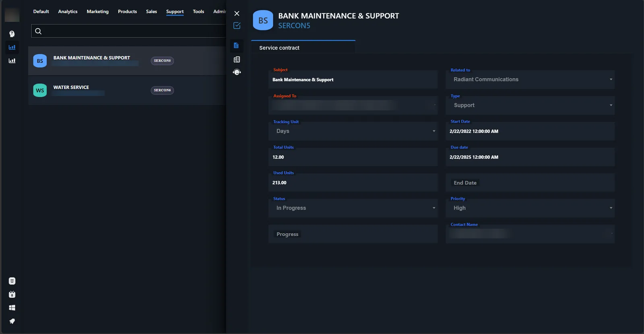Open the Type dropdown showing Support
The width and height of the screenshot is (644, 334).
tap(530, 105)
